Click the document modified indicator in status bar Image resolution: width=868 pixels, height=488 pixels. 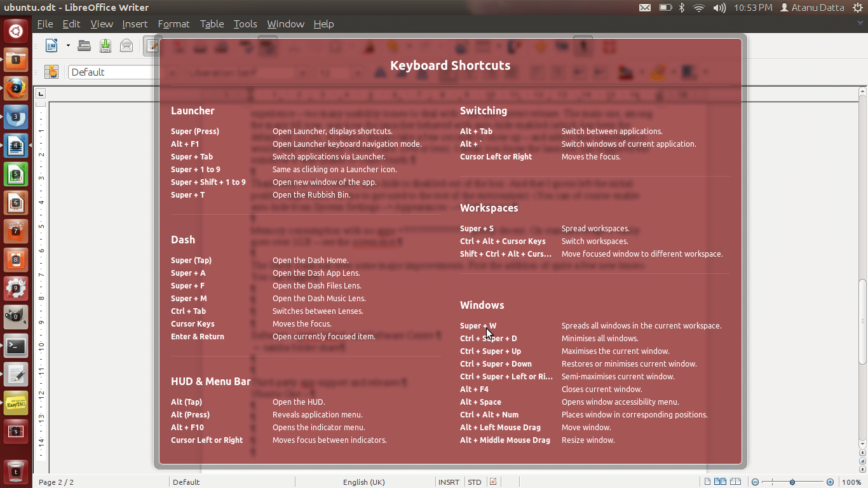point(493,482)
